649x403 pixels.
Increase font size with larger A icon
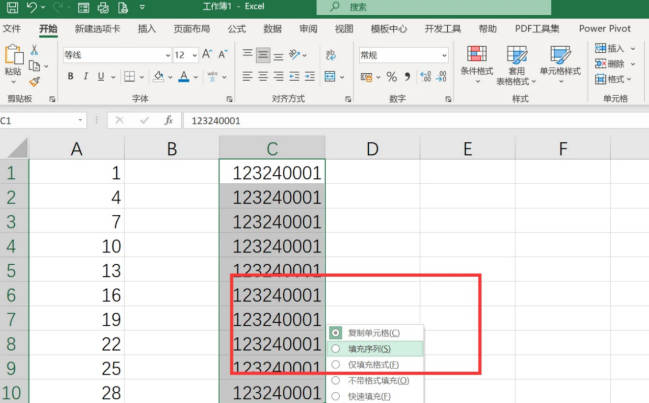coord(207,54)
